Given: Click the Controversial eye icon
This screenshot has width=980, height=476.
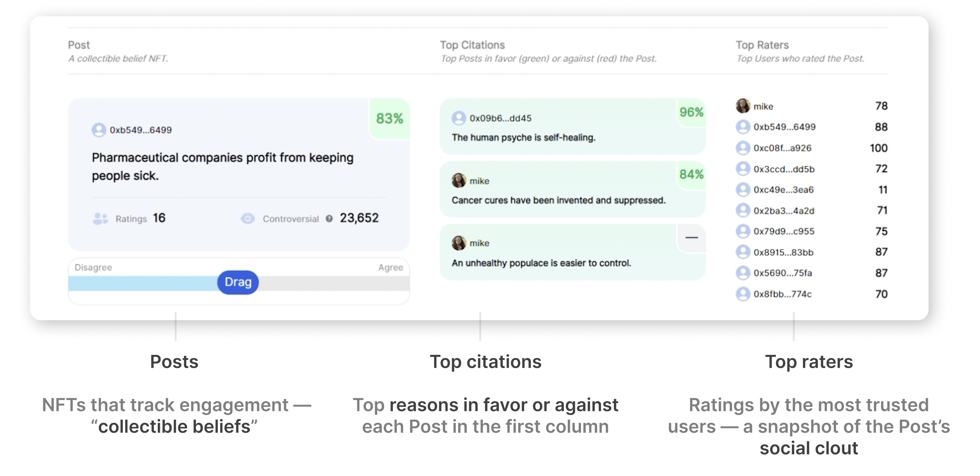Looking at the screenshot, I should [x=248, y=219].
